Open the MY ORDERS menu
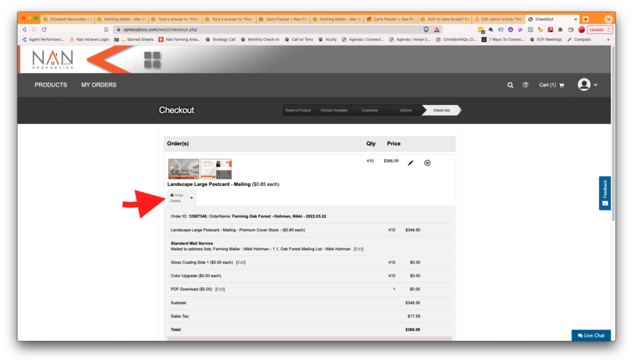Screen dimensions: 633x364 [x=99, y=85]
